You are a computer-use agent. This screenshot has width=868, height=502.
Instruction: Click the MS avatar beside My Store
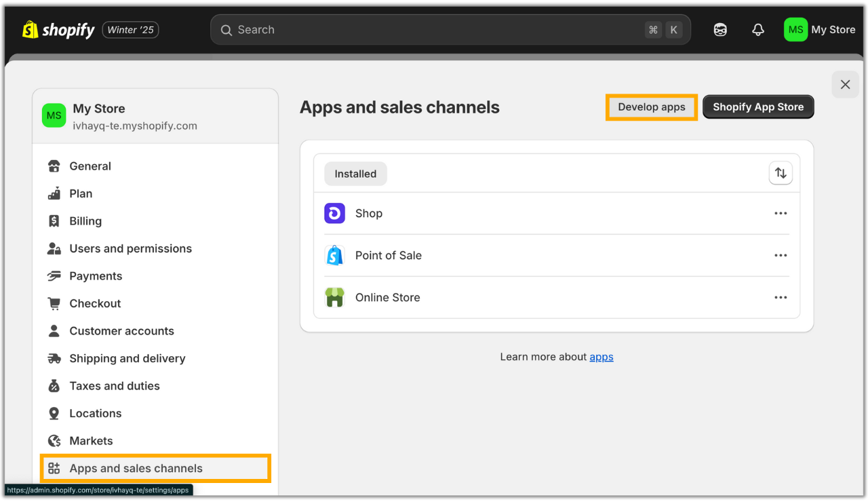click(795, 30)
